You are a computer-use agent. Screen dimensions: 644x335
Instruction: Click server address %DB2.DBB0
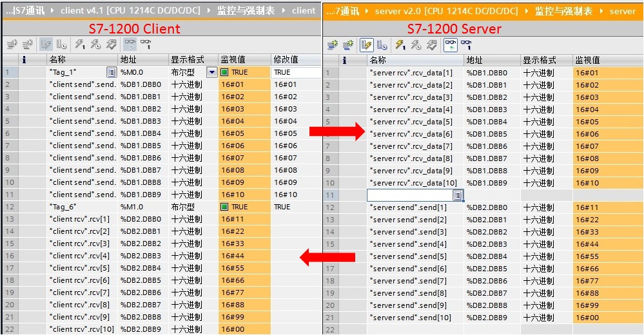(492, 207)
